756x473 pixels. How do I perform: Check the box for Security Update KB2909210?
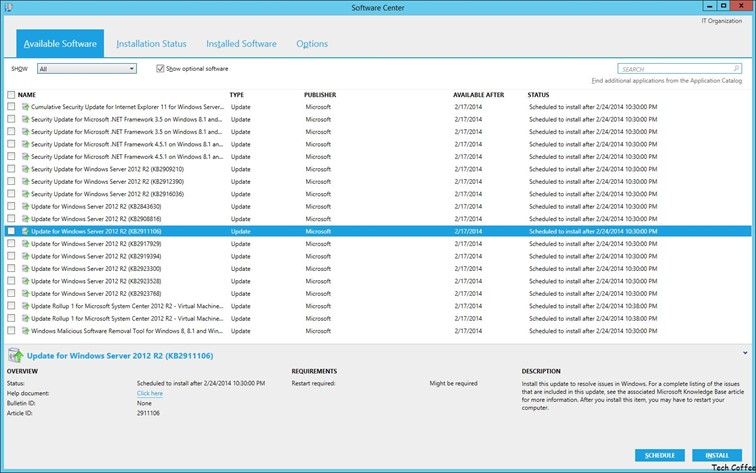tap(11, 169)
